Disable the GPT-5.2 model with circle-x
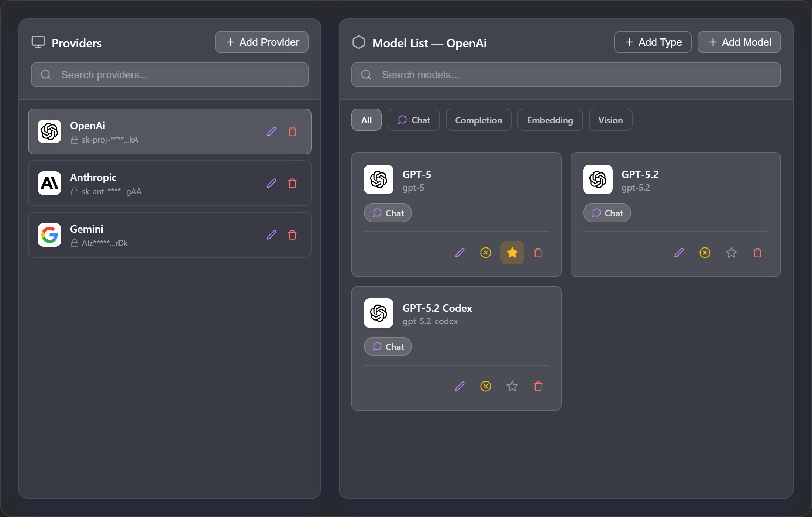812x517 pixels. pyautogui.click(x=705, y=253)
